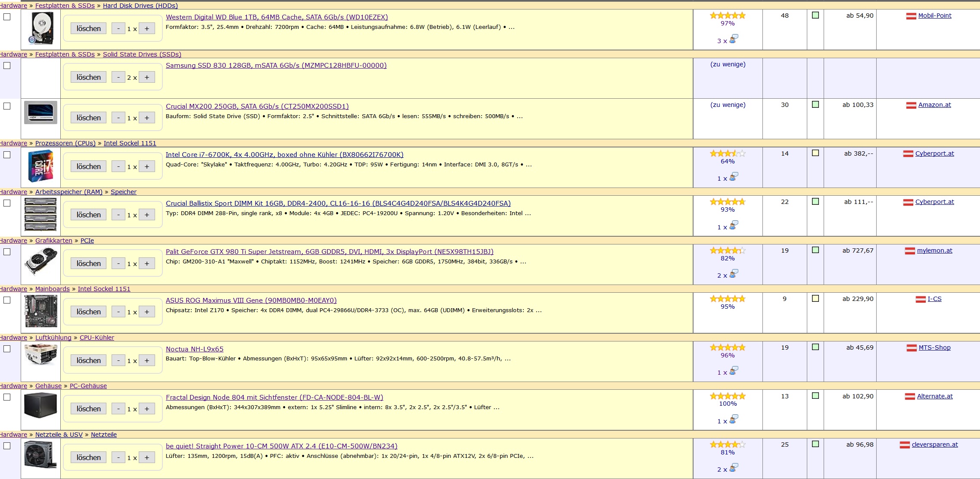Click the review icon in WD Blue row
This screenshot has width=980, height=479.
734,39
